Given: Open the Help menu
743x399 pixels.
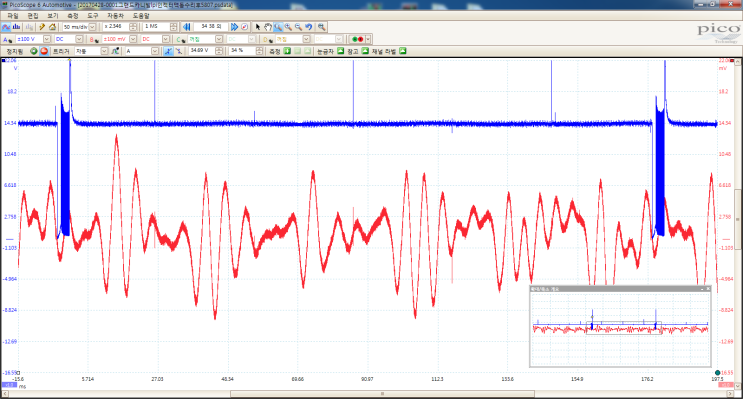Looking at the screenshot, I should [141, 16].
